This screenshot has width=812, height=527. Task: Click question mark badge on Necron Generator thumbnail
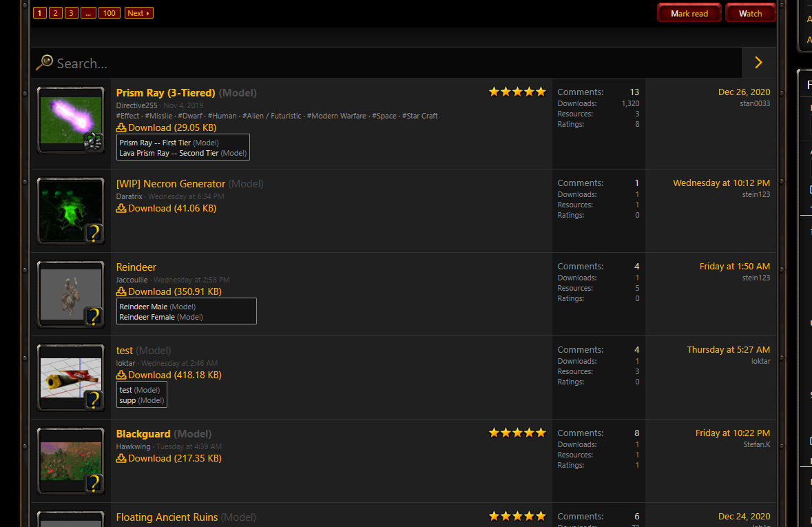[x=94, y=233]
